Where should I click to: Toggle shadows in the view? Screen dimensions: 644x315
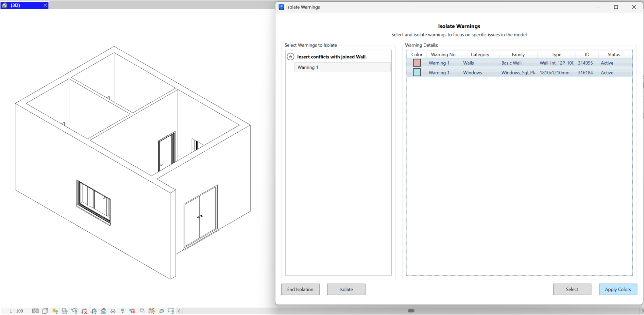pos(65,311)
